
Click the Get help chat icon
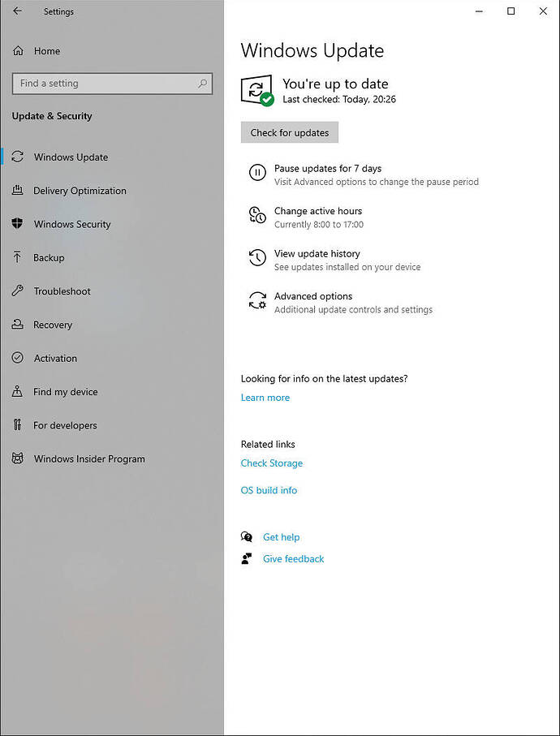[x=247, y=536]
